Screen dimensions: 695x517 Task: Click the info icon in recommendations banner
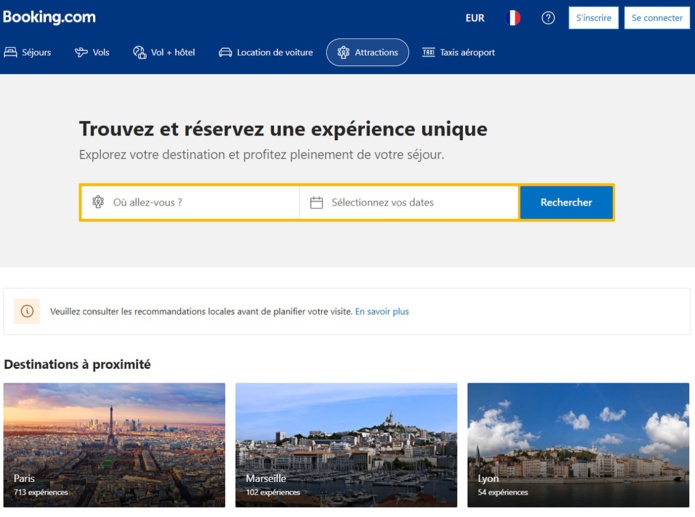(x=27, y=311)
